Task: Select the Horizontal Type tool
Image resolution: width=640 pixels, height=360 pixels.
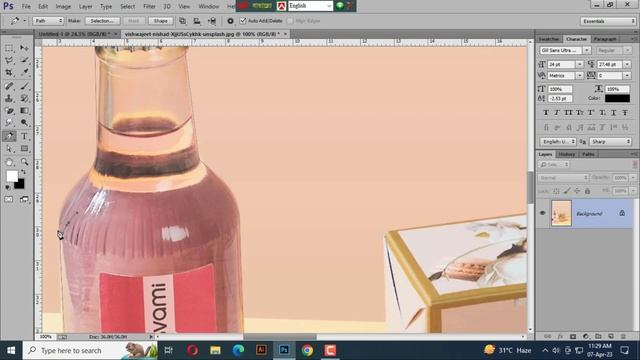Action: (24, 136)
